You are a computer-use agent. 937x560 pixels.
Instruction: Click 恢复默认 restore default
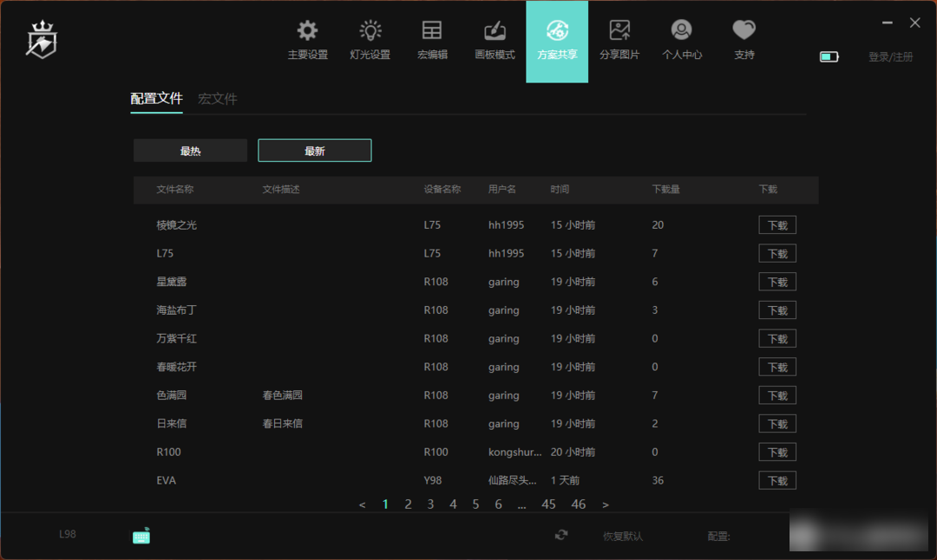(x=623, y=536)
